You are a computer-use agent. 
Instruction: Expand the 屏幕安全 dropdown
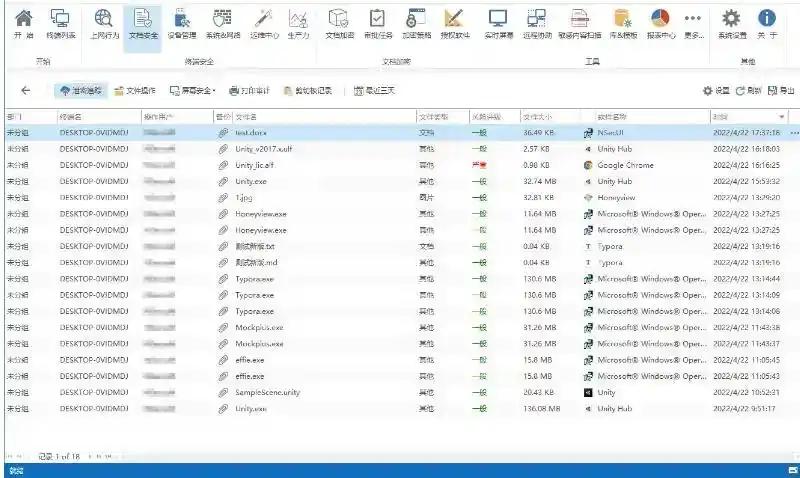click(192, 91)
